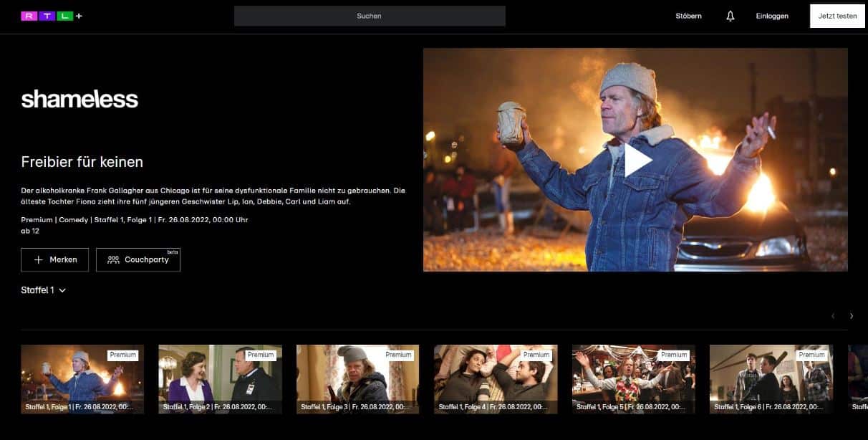Show next episodes with right arrow
The height and width of the screenshot is (440, 868).
(x=852, y=316)
